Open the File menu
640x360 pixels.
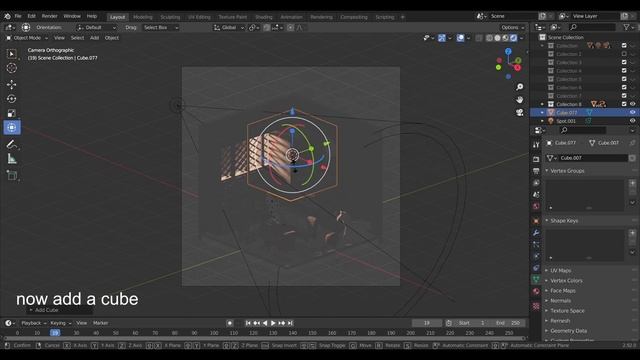tap(18, 16)
